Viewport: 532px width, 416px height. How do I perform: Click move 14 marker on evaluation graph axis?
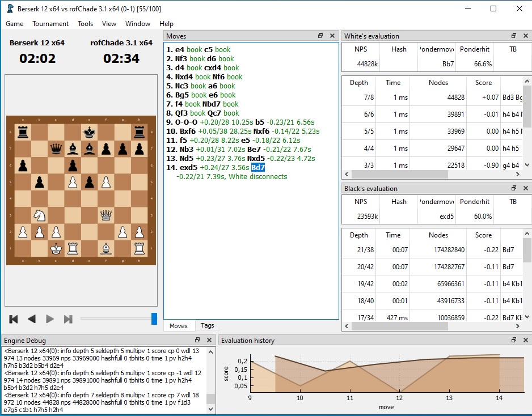point(499,398)
